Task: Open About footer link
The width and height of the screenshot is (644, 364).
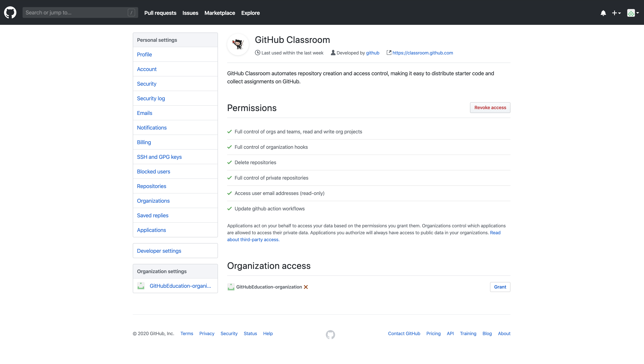Action: tap(504, 334)
